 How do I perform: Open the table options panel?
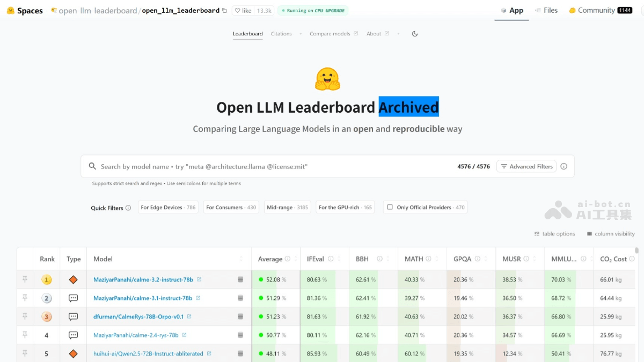[x=554, y=234]
